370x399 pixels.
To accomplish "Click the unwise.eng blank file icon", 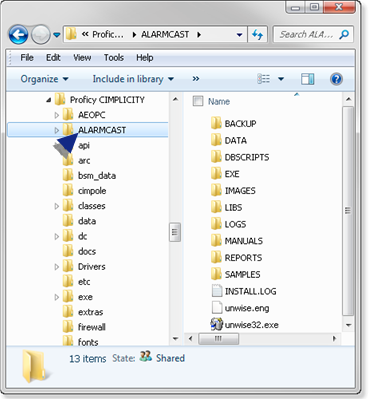I will (217, 308).
